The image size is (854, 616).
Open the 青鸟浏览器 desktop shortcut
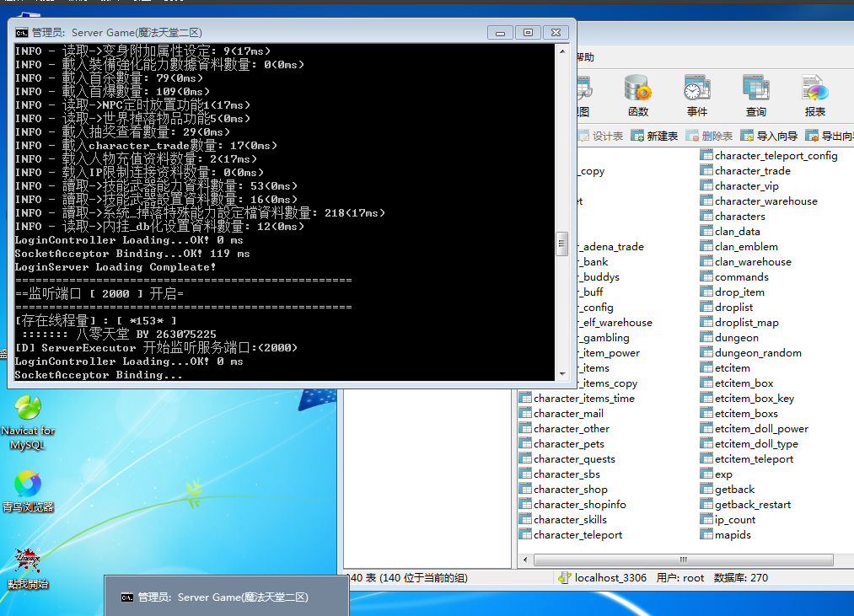click(x=28, y=491)
